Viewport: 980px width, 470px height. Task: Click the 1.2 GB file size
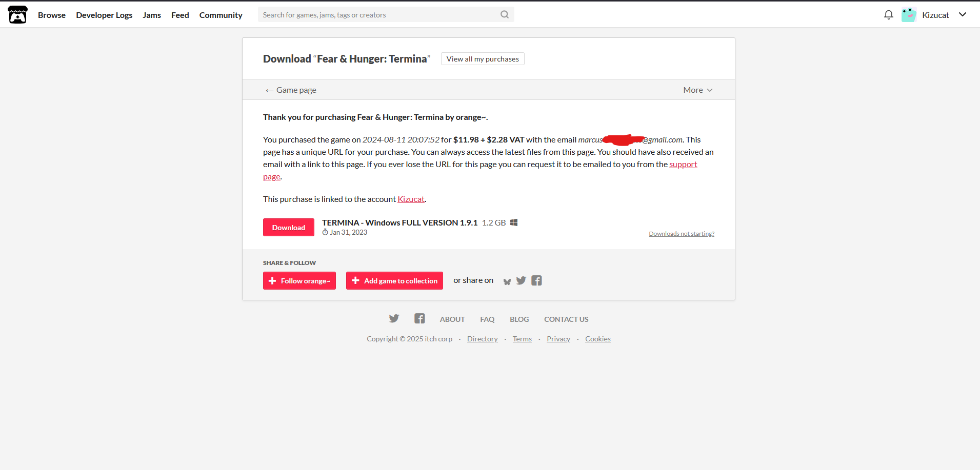click(x=494, y=222)
